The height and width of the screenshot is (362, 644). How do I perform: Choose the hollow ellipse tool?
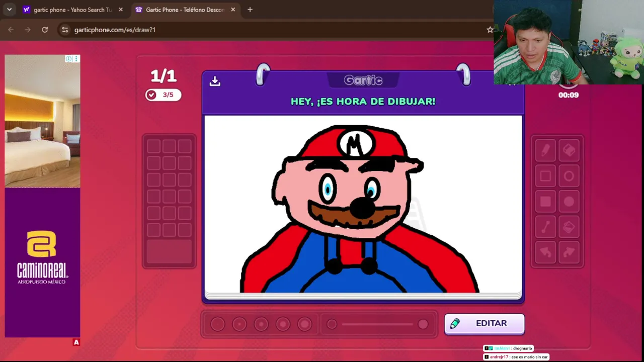(x=569, y=176)
